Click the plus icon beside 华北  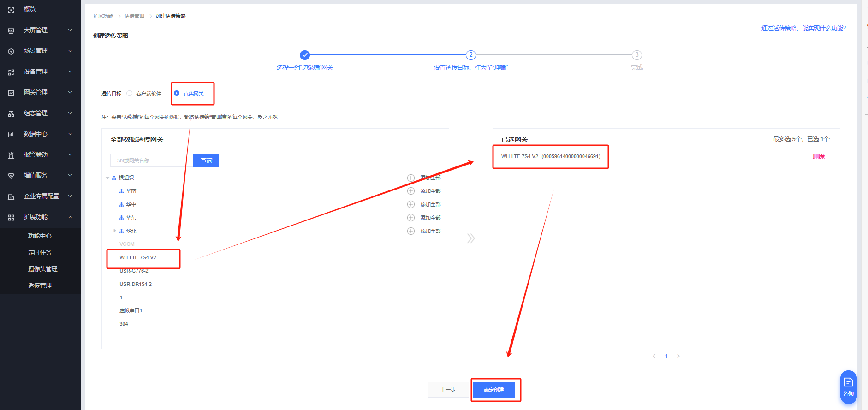click(410, 231)
